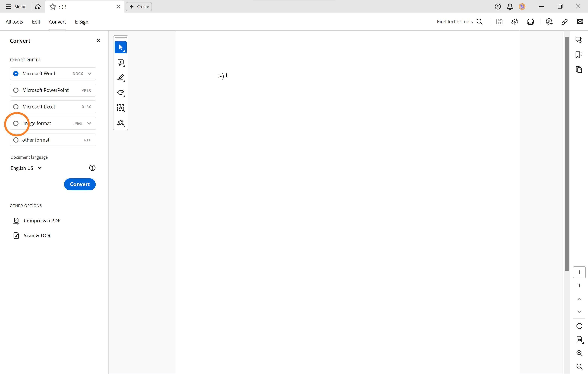
Task: Print the document
Action: pyautogui.click(x=530, y=22)
